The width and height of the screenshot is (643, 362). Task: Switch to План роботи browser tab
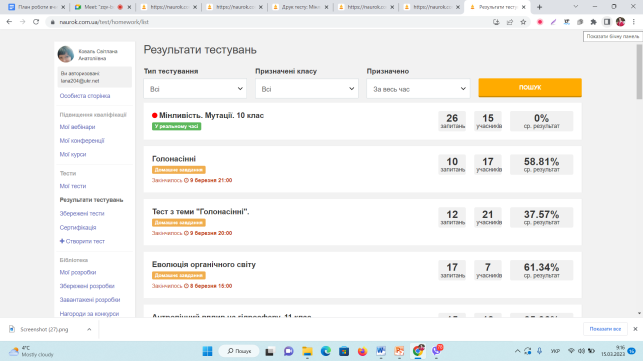pos(37,7)
